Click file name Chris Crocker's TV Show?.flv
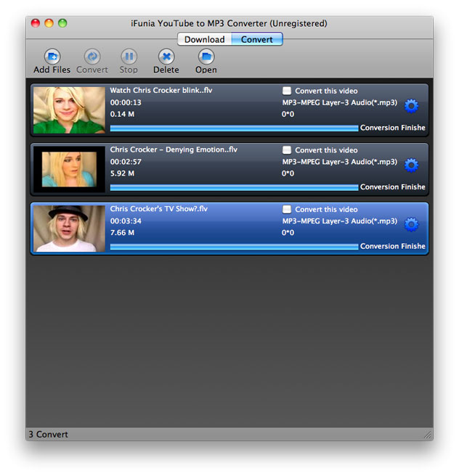This screenshot has width=459, height=476. point(159,209)
